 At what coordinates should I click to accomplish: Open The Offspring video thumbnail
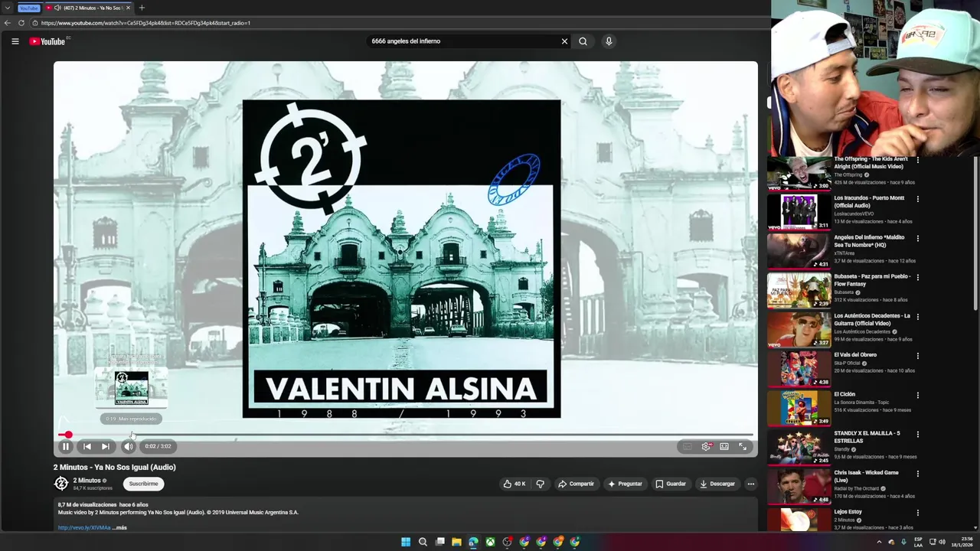(x=799, y=172)
